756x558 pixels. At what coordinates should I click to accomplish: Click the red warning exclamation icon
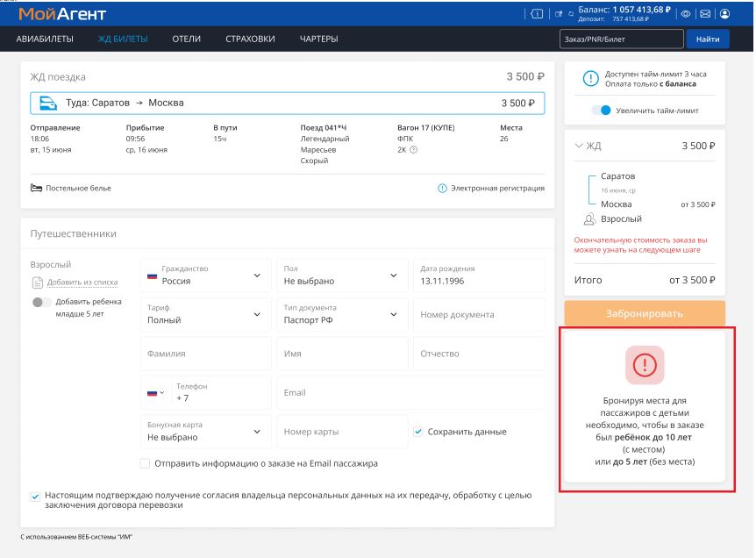coord(645,365)
